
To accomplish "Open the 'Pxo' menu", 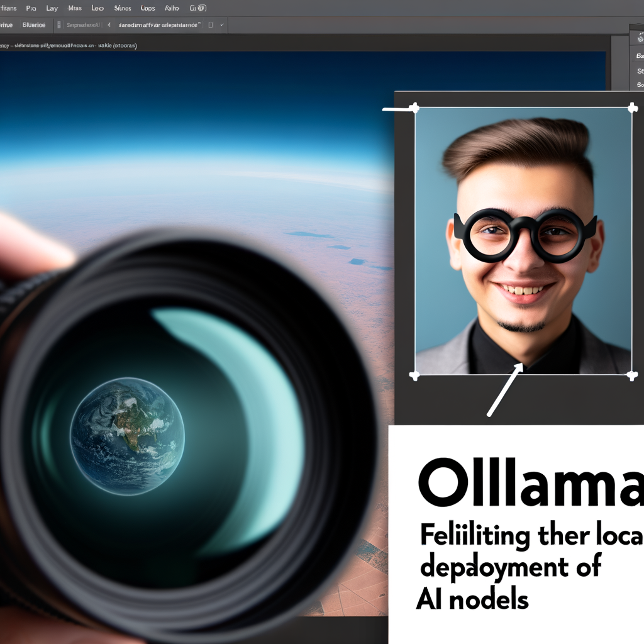I will (31, 8).
